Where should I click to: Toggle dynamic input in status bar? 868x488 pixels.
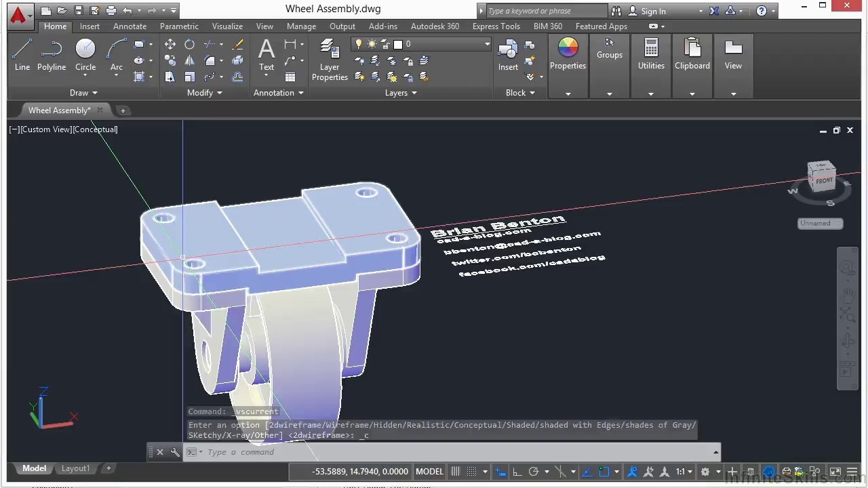click(500, 472)
